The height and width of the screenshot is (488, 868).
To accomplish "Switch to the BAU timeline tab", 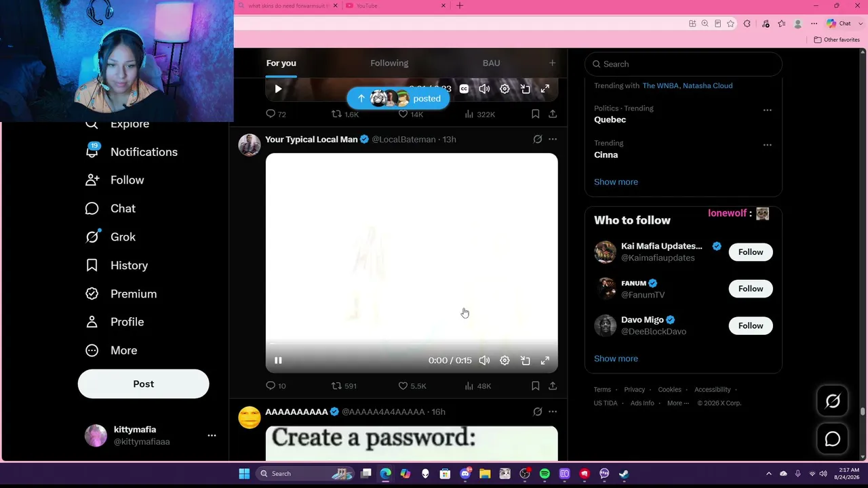I will [492, 63].
